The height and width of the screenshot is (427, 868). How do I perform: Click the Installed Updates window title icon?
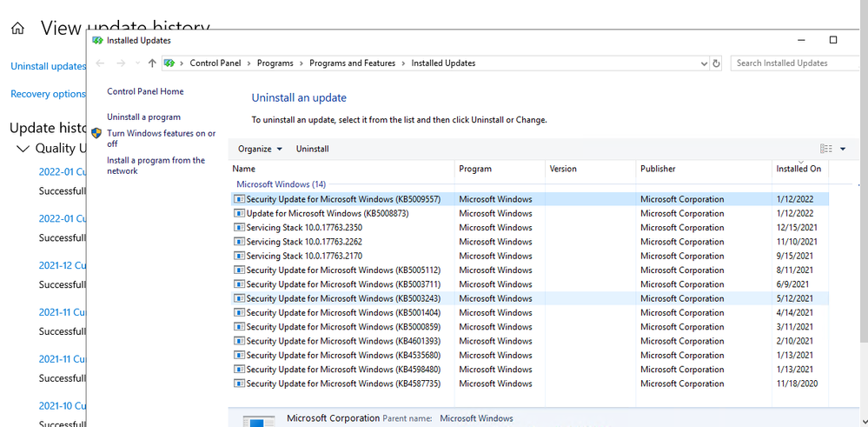coord(98,40)
